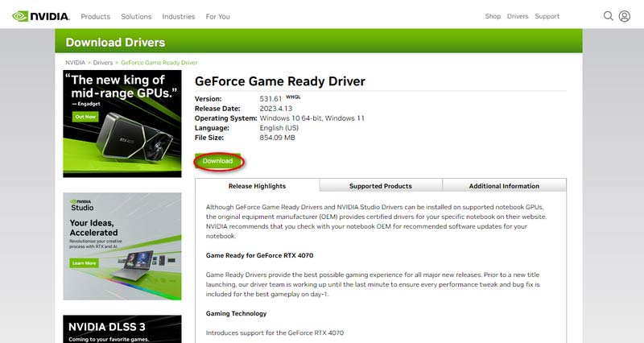Image resolution: width=644 pixels, height=343 pixels.
Task: Open the Solutions menu
Action: (136, 16)
